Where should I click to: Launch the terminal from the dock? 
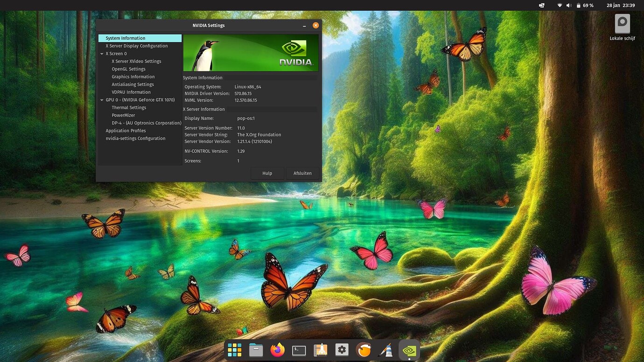pos(299,349)
